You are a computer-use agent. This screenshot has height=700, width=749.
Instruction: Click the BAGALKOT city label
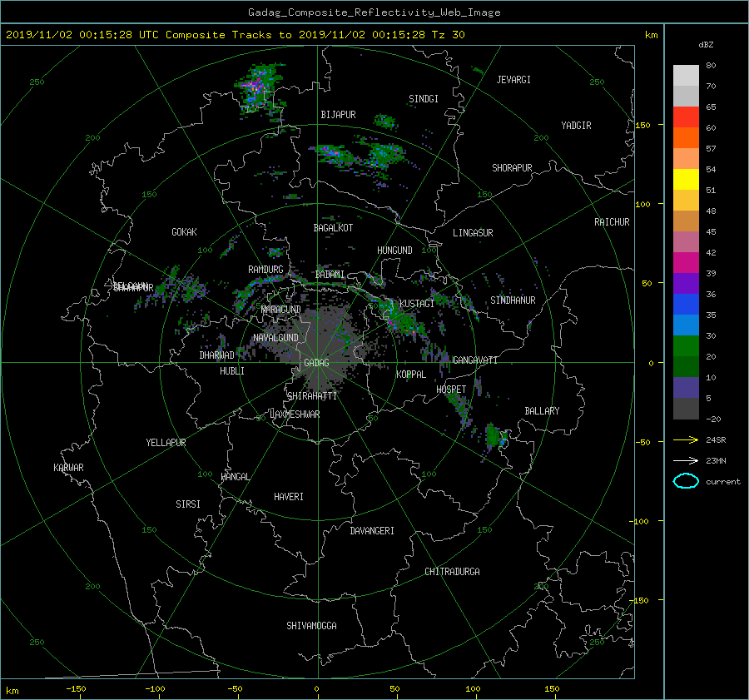click(x=333, y=228)
